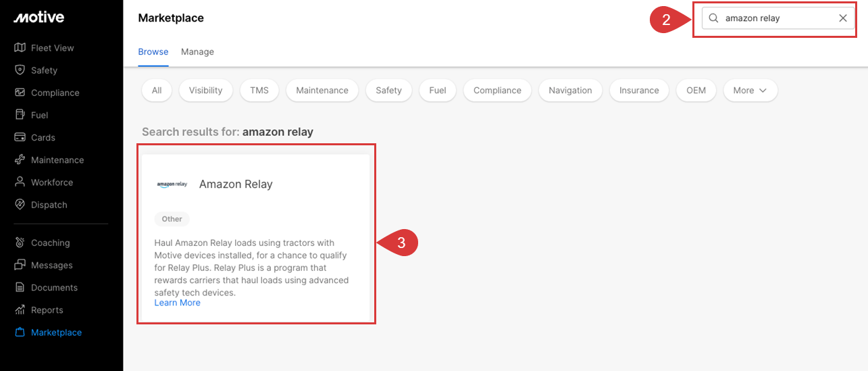The image size is (868, 371).
Task: Select the All category filter
Action: tap(157, 90)
